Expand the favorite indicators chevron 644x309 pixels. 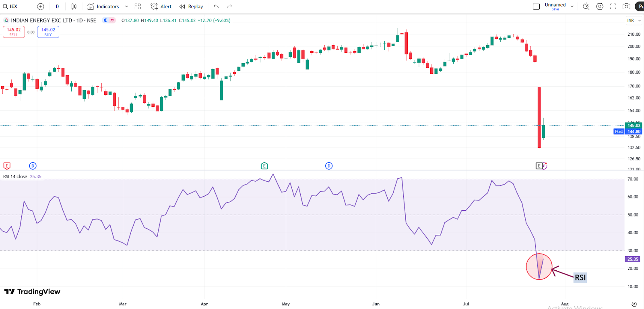point(126,6)
